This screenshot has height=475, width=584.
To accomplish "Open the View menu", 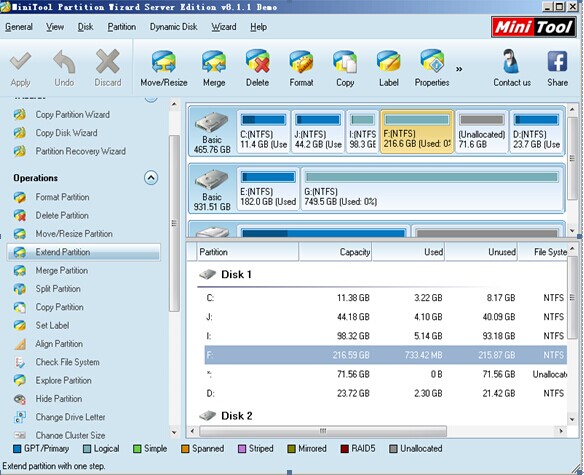I will tap(55, 27).
